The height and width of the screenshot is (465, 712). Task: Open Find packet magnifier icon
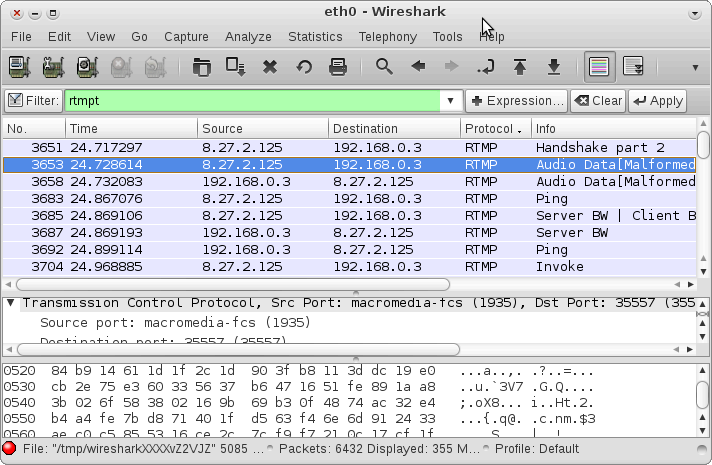[384, 67]
